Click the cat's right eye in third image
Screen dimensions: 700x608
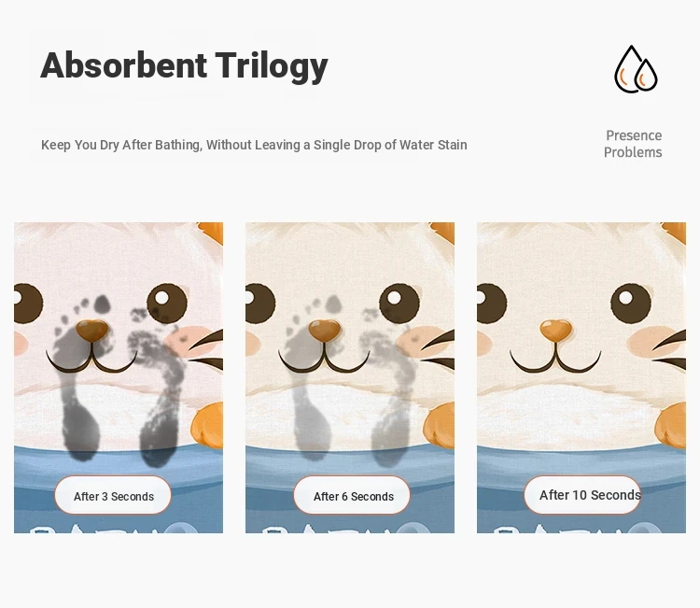coord(630,303)
